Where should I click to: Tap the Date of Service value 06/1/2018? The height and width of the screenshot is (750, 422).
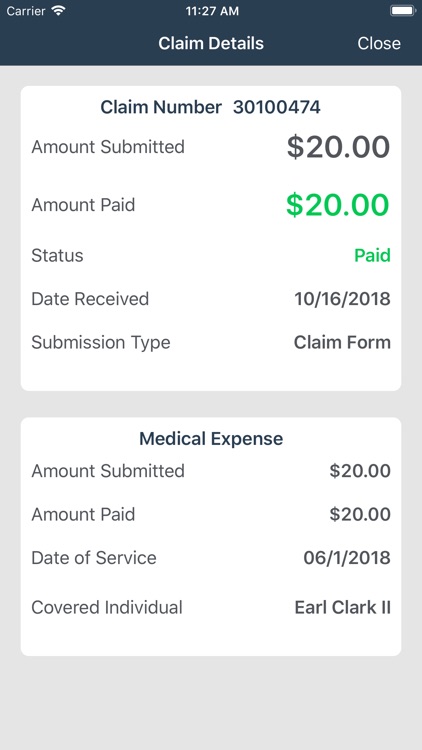pos(347,558)
